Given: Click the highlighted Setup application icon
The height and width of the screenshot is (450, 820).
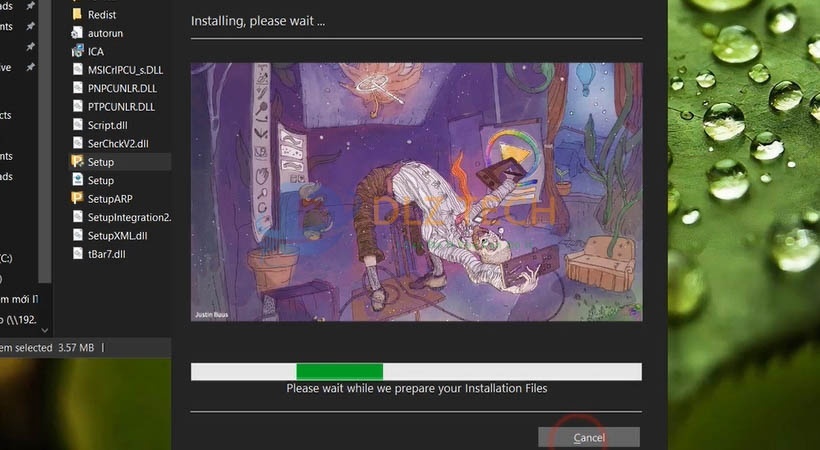Looking at the screenshot, I should tap(78, 162).
